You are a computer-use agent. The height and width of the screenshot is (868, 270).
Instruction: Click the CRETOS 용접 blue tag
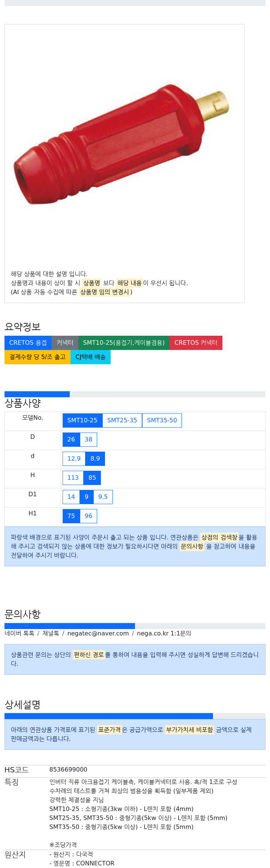[x=28, y=343]
